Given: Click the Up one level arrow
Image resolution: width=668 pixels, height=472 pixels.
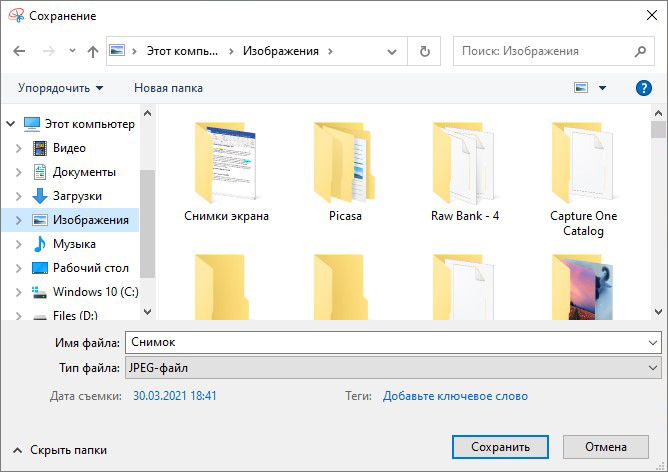Looking at the screenshot, I should coord(93,51).
